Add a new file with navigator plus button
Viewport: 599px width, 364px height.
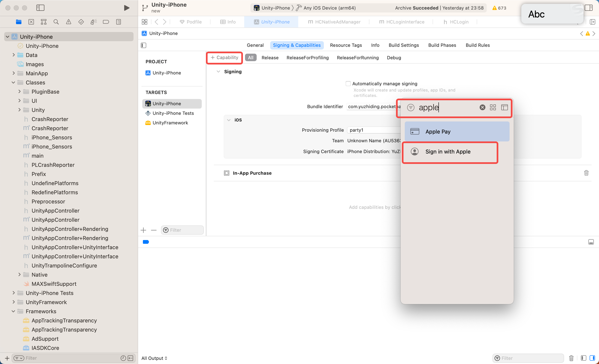point(7,358)
